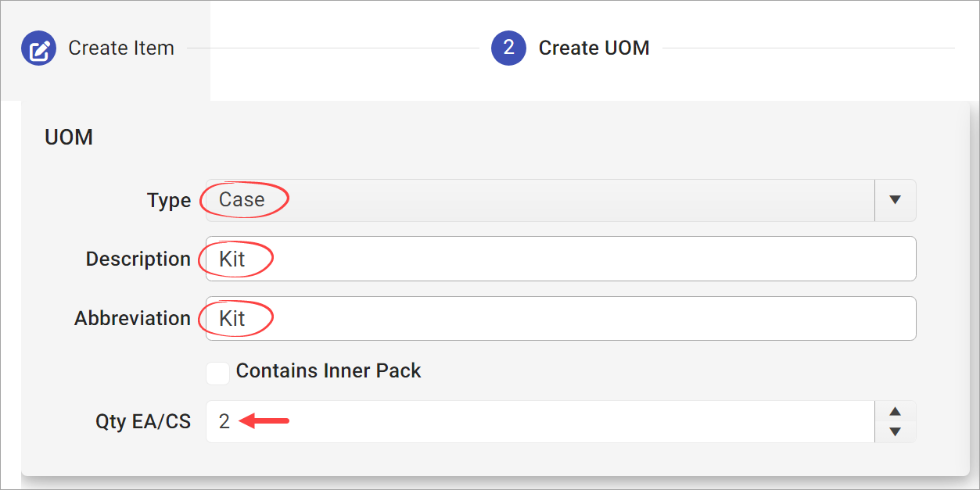Go to the Create Item step
Screen dimensions: 980x490
[121, 48]
